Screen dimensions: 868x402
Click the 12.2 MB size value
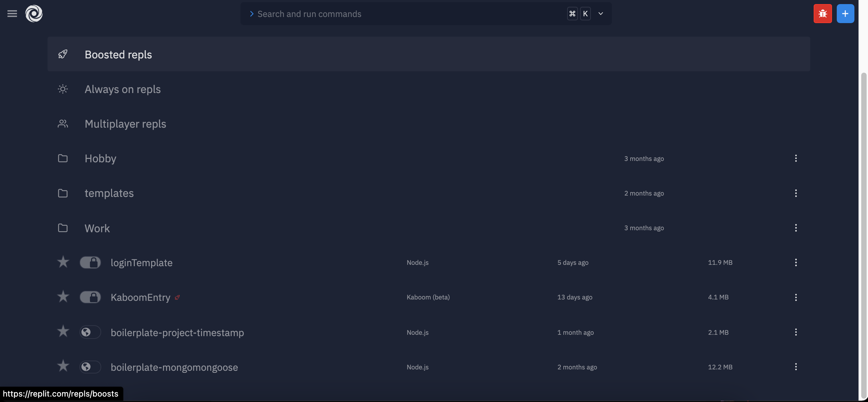[720, 367]
